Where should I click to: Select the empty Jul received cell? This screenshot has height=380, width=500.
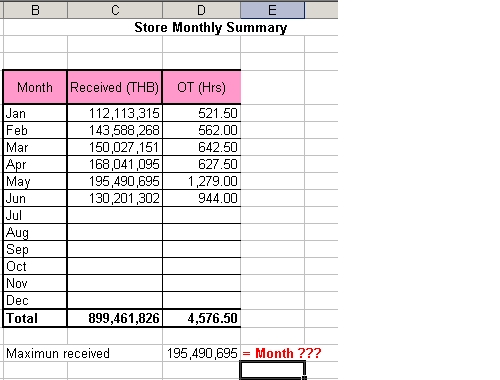coord(115,215)
